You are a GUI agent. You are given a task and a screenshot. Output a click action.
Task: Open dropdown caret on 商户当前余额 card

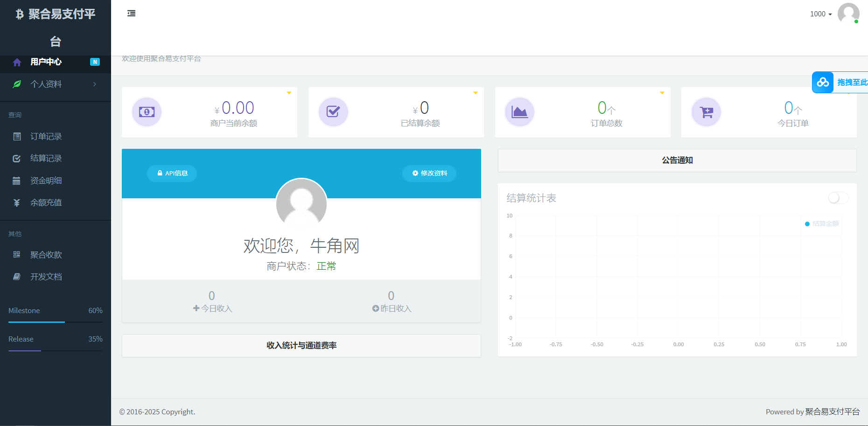[289, 93]
